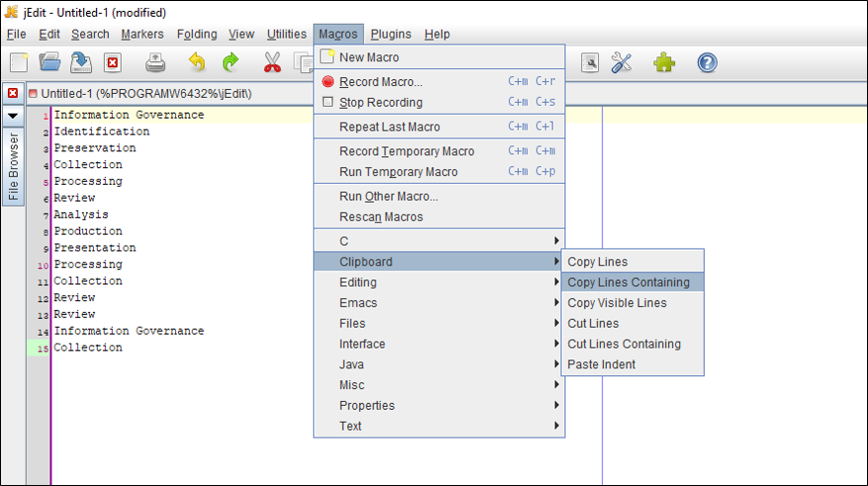Expand the Properties macros submenu
This screenshot has width=868, height=486.
[440, 405]
